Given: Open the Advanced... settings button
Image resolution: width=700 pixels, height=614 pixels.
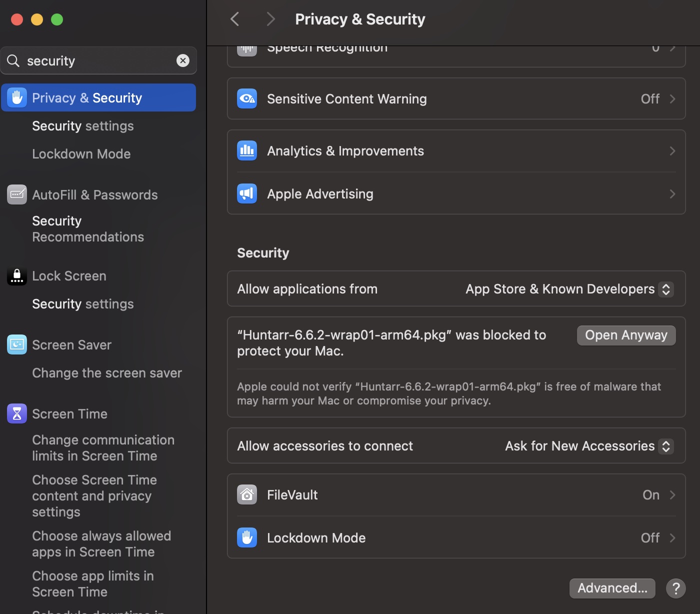Looking at the screenshot, I should coord(612,588).
